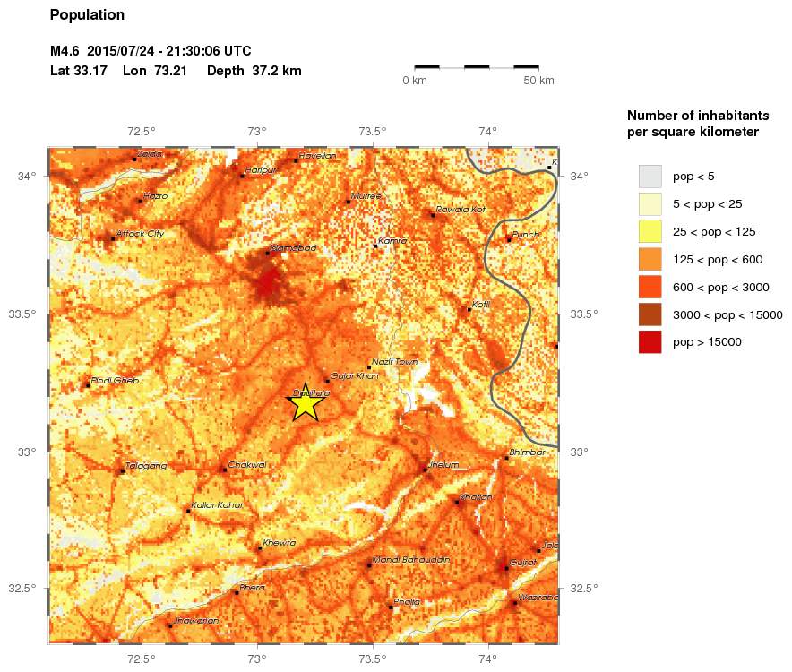This screenshot has width=792, height=672.
Task: Click the Murree town label
Action: [366, 196]
